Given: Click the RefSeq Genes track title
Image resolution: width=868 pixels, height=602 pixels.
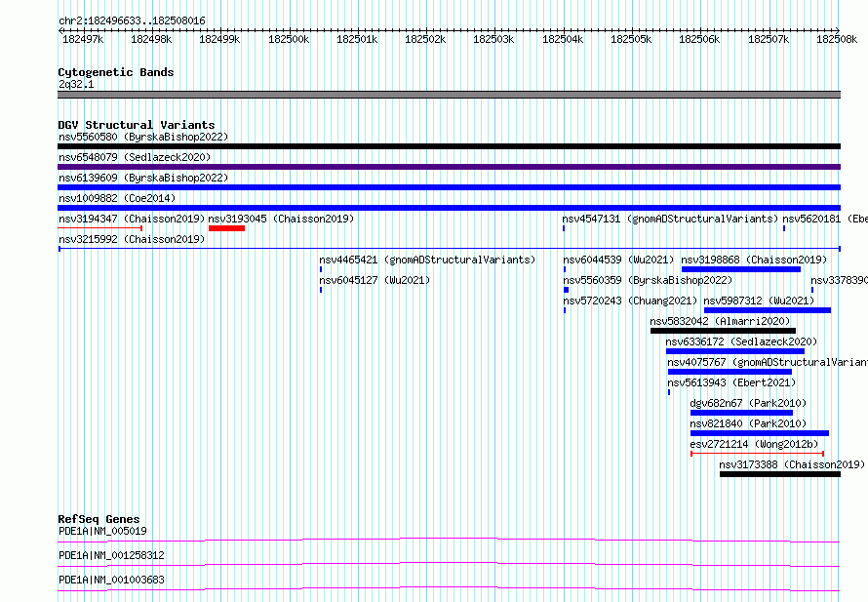Looking at the screenshot, I should 99,519.
